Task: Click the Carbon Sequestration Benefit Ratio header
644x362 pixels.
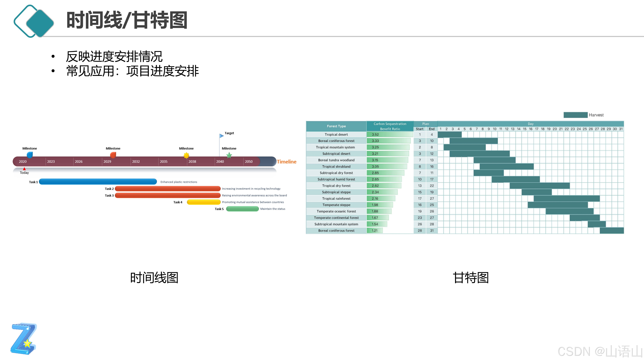Action: pos(390,126)
